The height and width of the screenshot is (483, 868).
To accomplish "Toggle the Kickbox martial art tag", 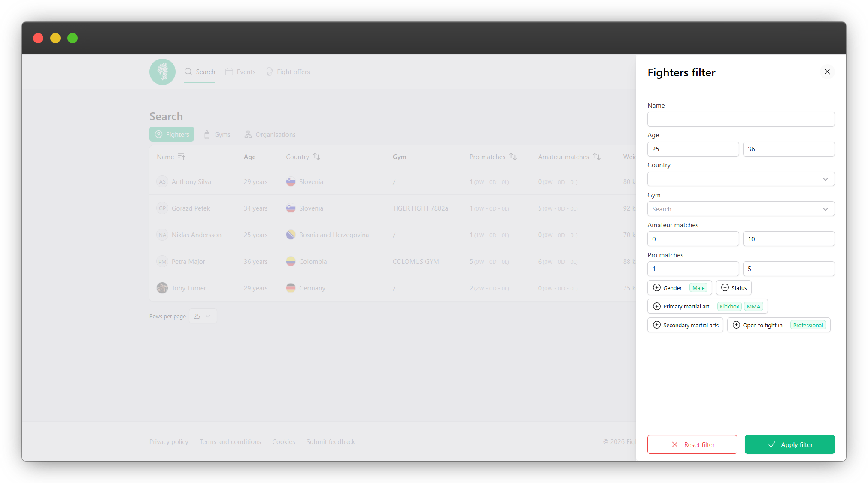I will pos(729,306).
